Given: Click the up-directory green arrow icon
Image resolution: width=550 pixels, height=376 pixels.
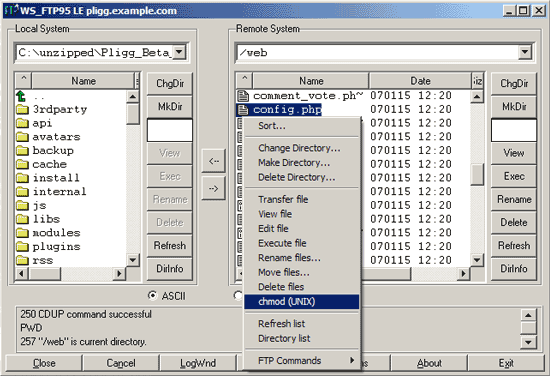Looking at the screenshot, I should (21, 96).
